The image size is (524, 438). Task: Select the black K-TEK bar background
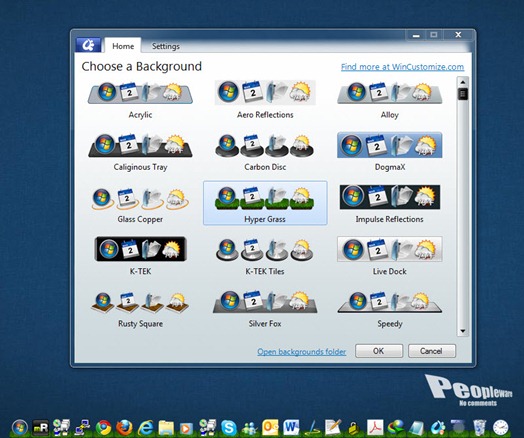[140, 249]
